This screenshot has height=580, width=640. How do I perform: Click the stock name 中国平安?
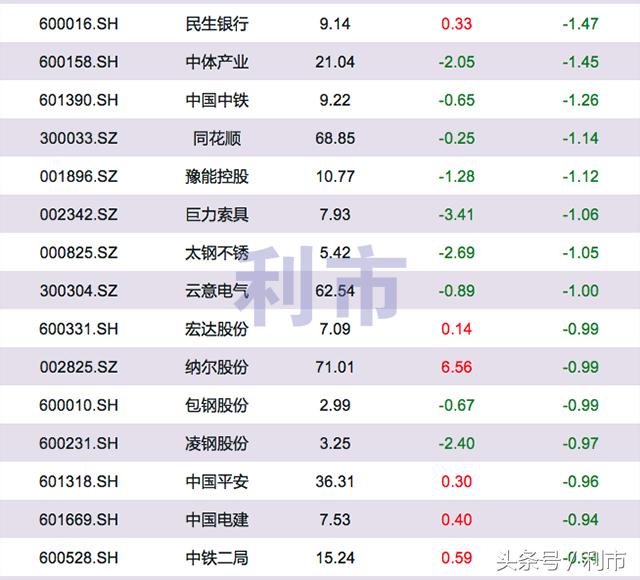[x=217, y=481]
